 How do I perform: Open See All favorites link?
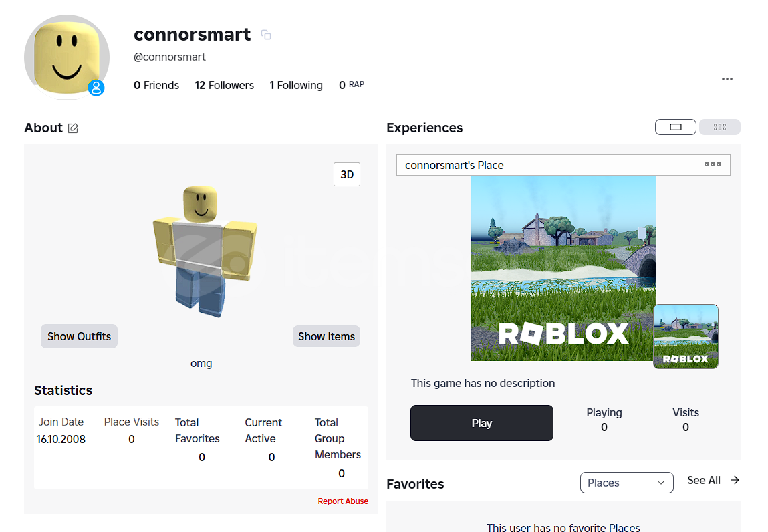click(703, 480)
